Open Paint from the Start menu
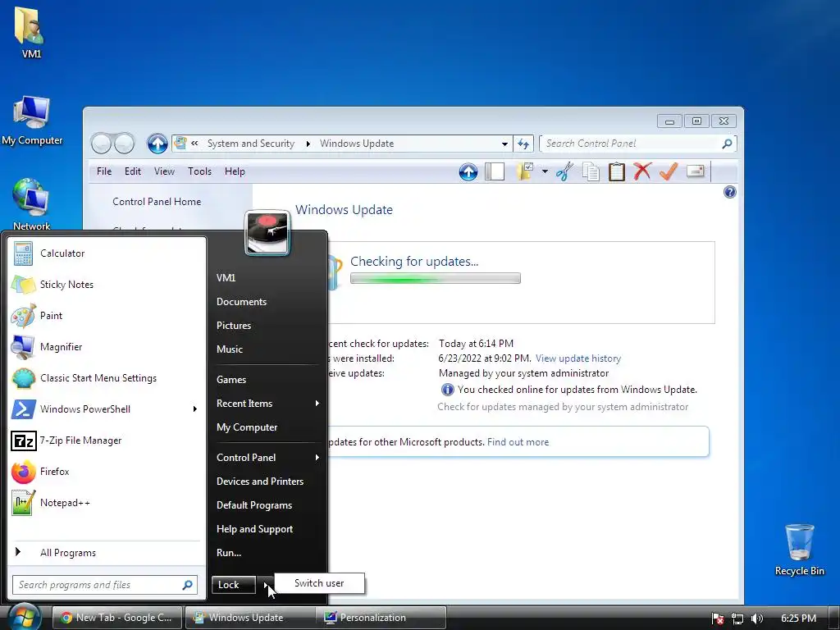840x630 pixels. pyautogui.click(x=106, y=316)
